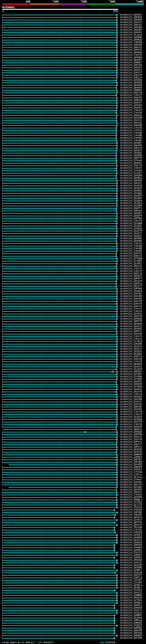Select hit label UniRef100_Q5NDK7
146x644 pixels.
(x=131, y=63)
